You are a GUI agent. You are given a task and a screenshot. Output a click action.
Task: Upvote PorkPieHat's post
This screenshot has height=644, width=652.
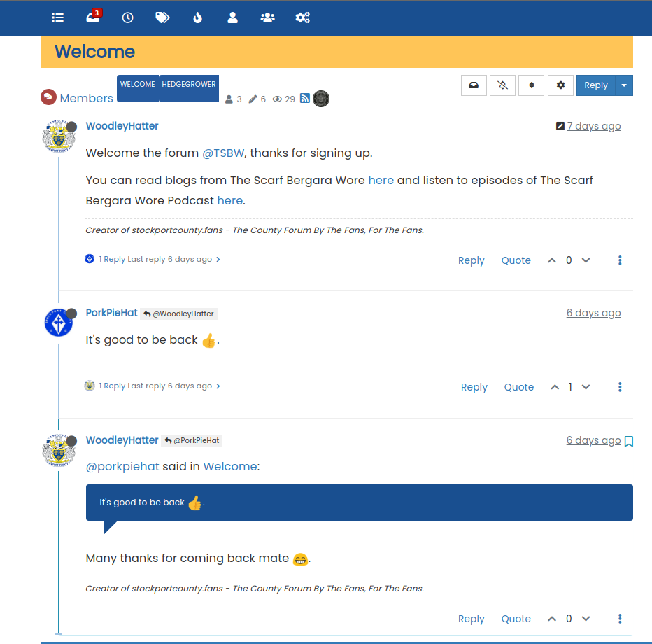click(555, 387)
